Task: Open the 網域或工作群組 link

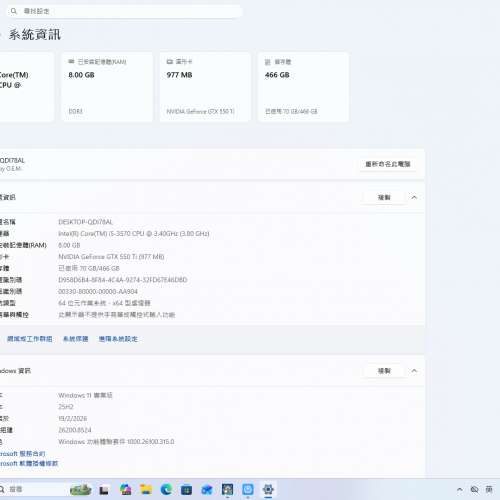Action: coord(30,339)
